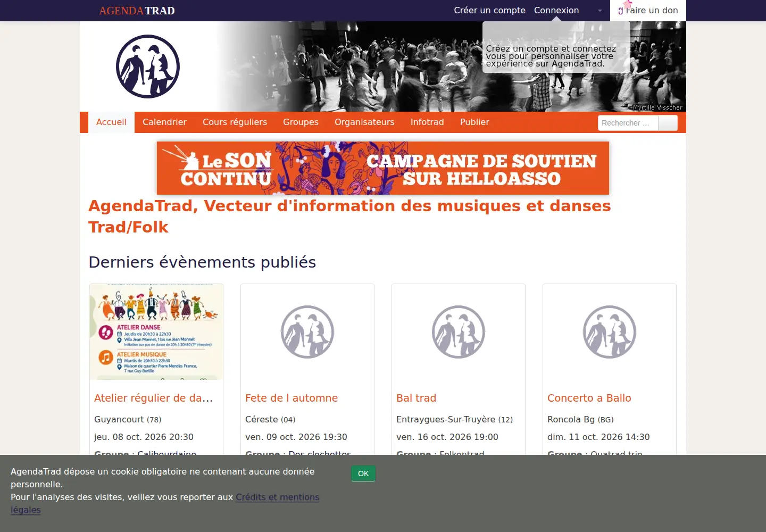This screenshot has height=532, width=766.
Task: Click the placeholder logo on Concerto a Ballo card
Action: point(610,332)
